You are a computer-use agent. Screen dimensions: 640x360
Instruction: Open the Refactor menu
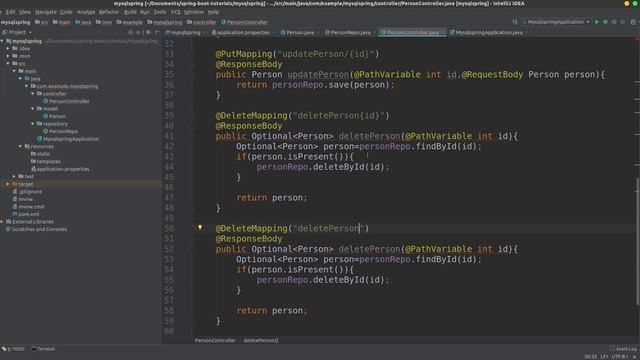click(109, 12)
